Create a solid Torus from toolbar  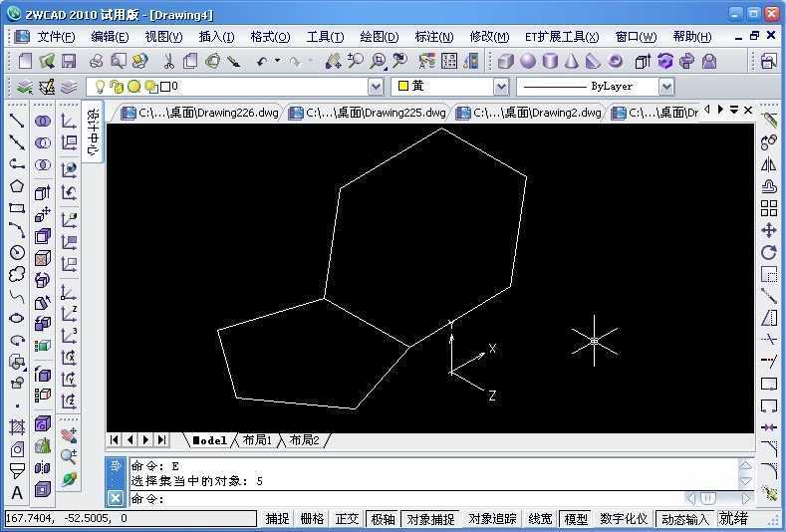coord(615,61)
